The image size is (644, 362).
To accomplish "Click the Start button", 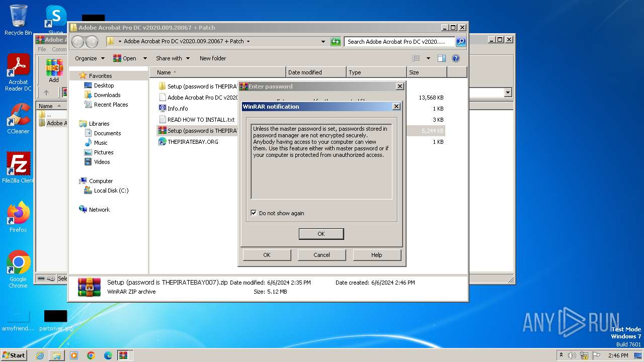I will click(14, 355).
